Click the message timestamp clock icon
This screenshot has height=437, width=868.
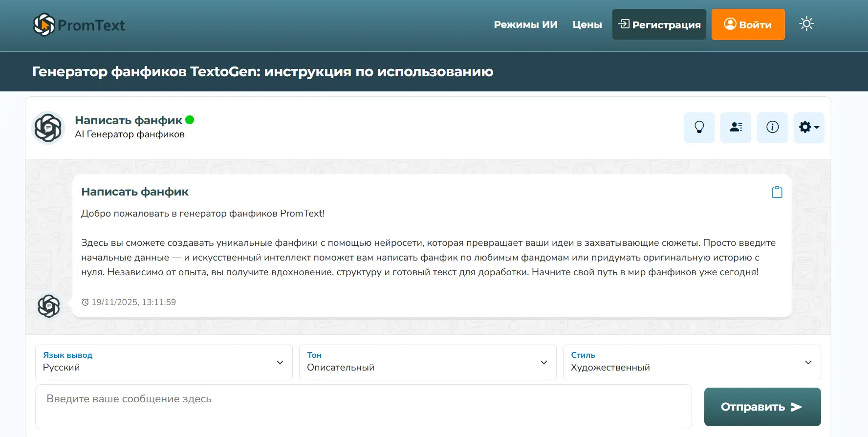(x=86, y=303)
